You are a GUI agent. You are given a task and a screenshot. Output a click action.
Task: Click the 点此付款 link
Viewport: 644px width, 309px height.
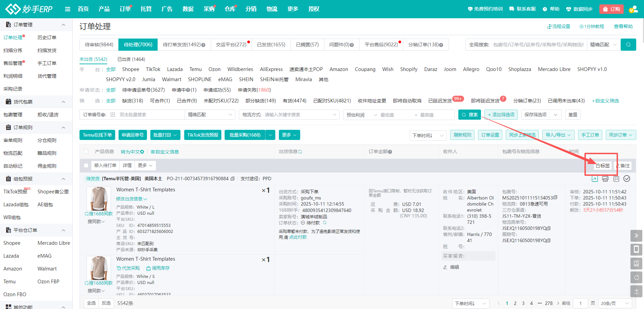click(298, 237)
